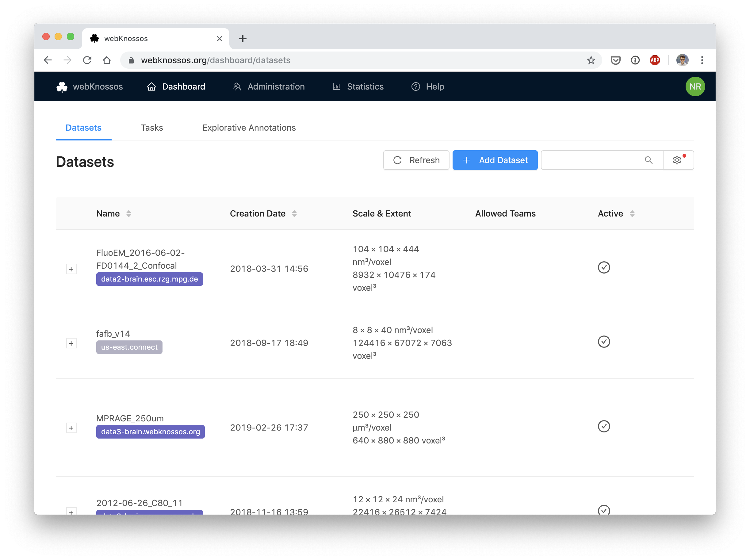Image resolution: width=750 pixels, height=560 pixels.
Task: Click the padlock site info icon
Action: tap(131, 60)
